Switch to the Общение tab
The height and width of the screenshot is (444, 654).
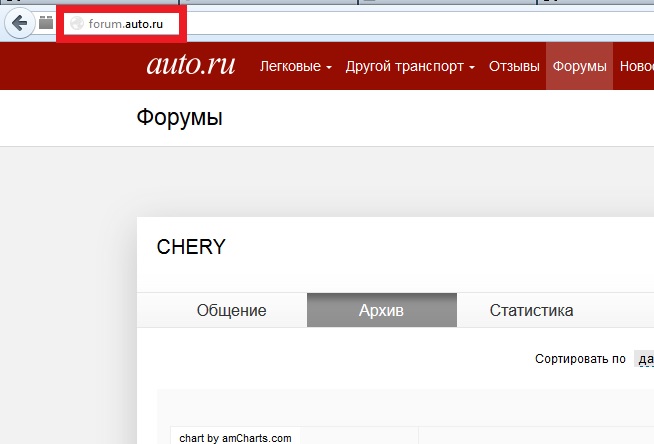(231, 310)
